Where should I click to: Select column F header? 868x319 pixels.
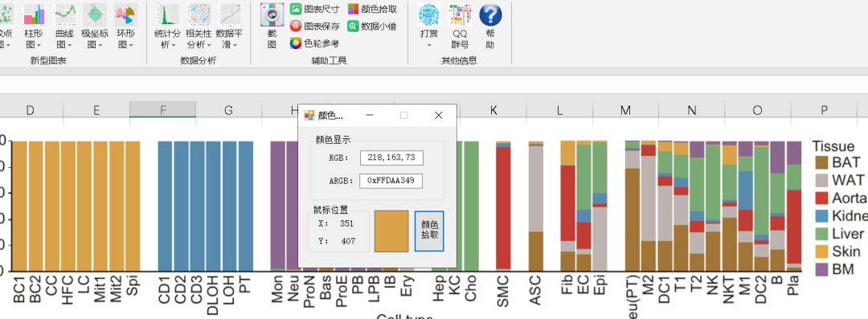(162, 109)
